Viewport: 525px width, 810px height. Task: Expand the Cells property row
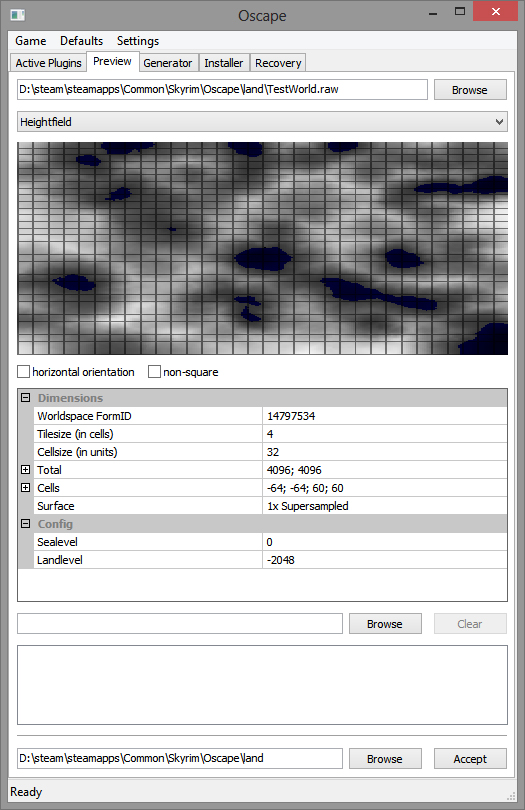click(25, 488)
